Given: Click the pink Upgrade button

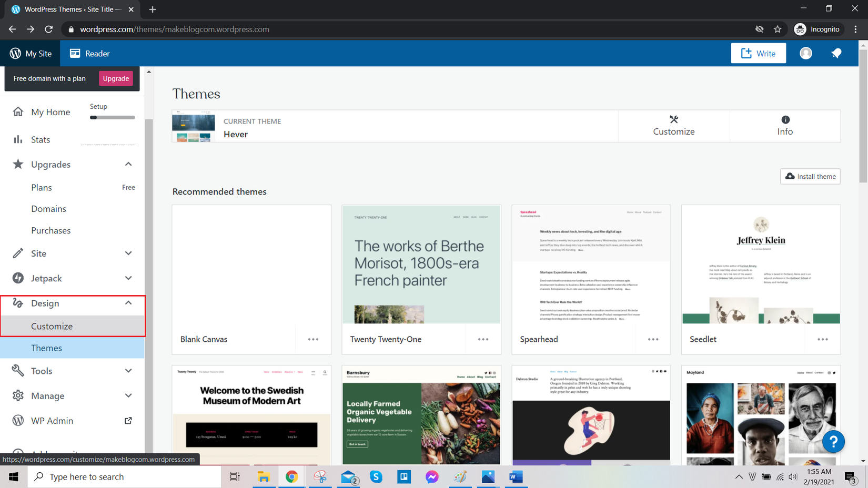Looking at the screenshot, I should point(116,78).
